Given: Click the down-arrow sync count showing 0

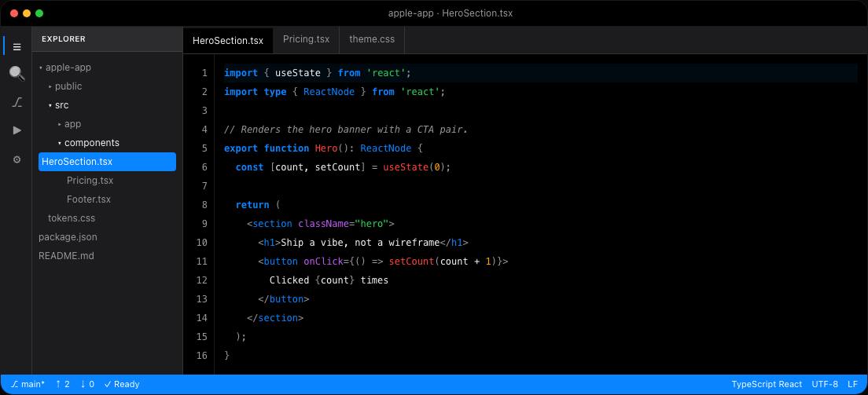Looking at the screenshot, I should coord(87,384).
